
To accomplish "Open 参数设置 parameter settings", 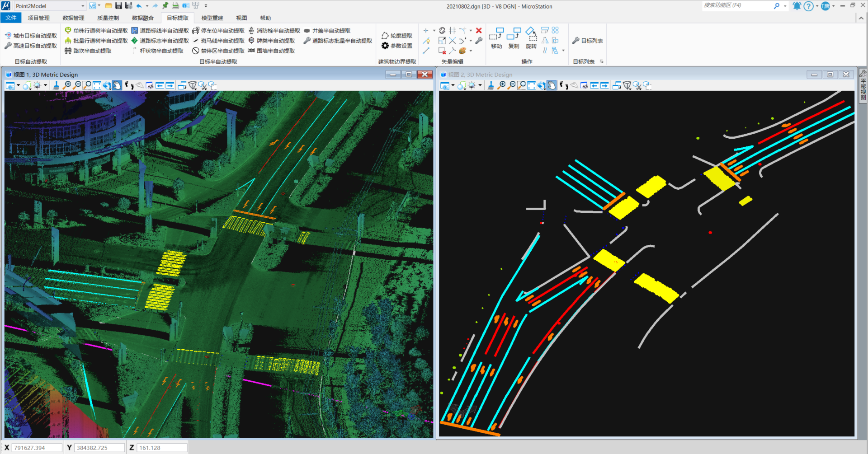I will coord(397,46).
